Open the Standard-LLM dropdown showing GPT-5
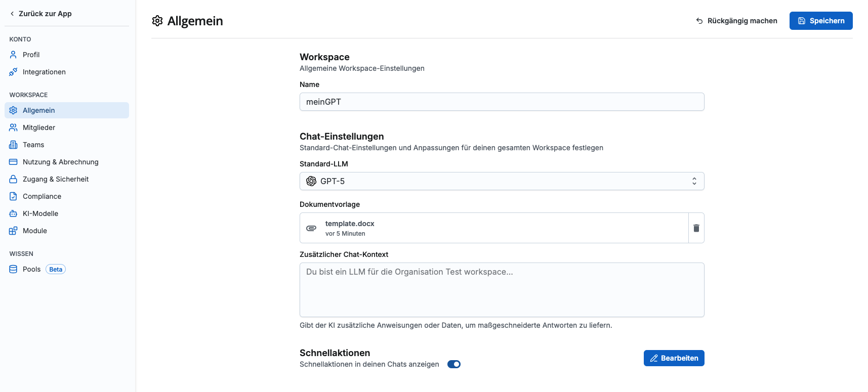868x392 pixels. coord(501,181)
